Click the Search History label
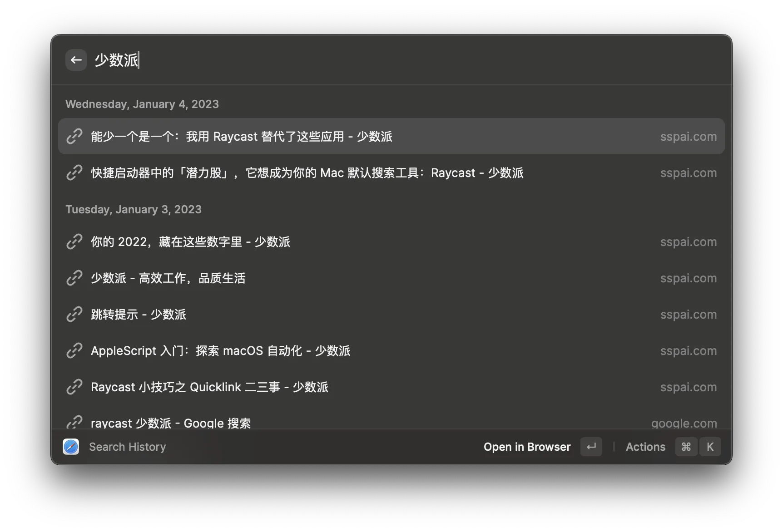Viewport: 783px width, 532px height. pyautogui.click(x=127, y=447)
